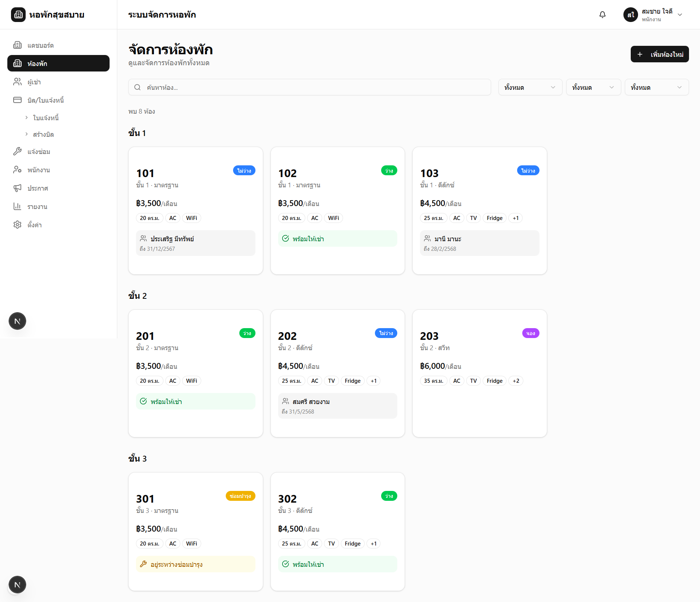Open the แจ้งซ่อม menu item
Viewport: 700px width, 602px height.
point(58,151)
